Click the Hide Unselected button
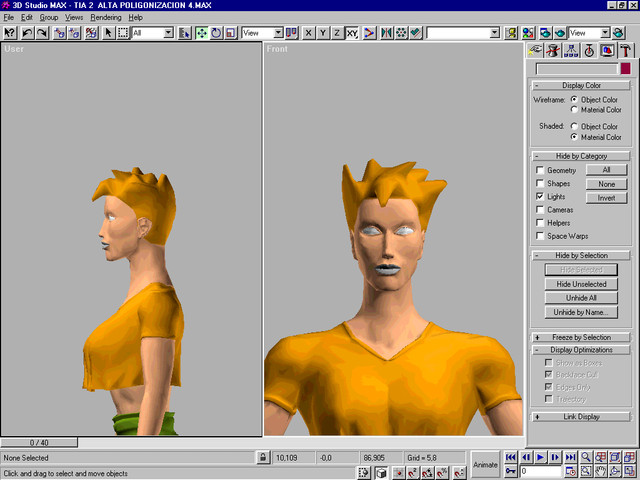Image resolution: width=640 pixels, height=480 pixels. tap(581, 284)
